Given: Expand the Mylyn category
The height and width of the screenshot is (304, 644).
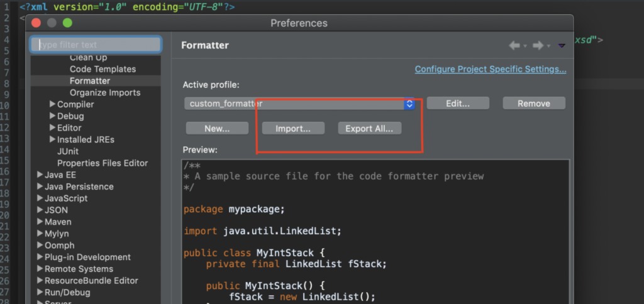Looking at the screenshot, I should point(40,234).
